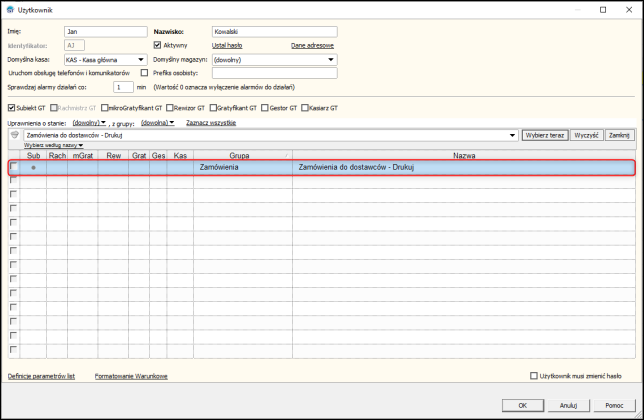This screenshot has width=644, height=420.
Task: Toggle the mikroGratyfikant GT checkbox
Action: [104, 108]
